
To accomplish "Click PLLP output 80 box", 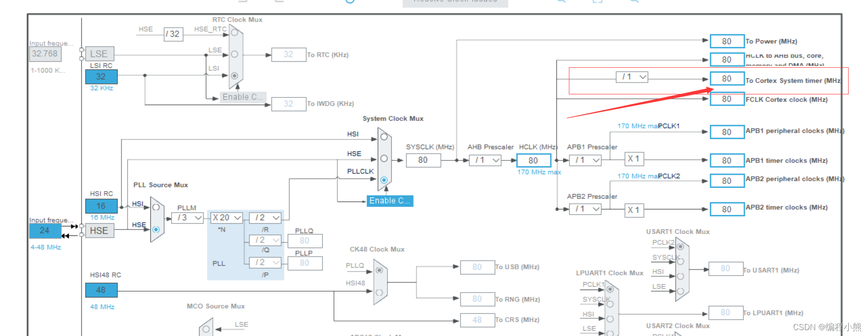I will 305,263.
